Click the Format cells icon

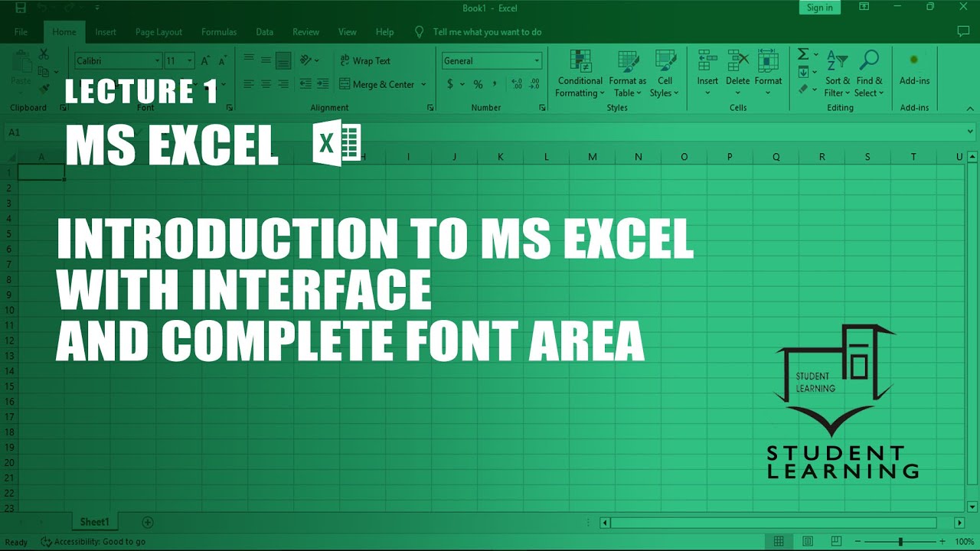(768, 61)
